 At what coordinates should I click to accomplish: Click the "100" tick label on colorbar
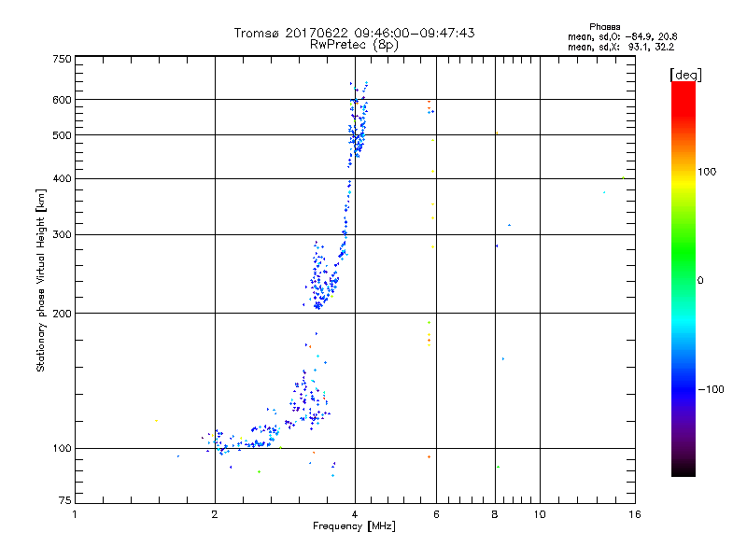(x=708, y=172)
